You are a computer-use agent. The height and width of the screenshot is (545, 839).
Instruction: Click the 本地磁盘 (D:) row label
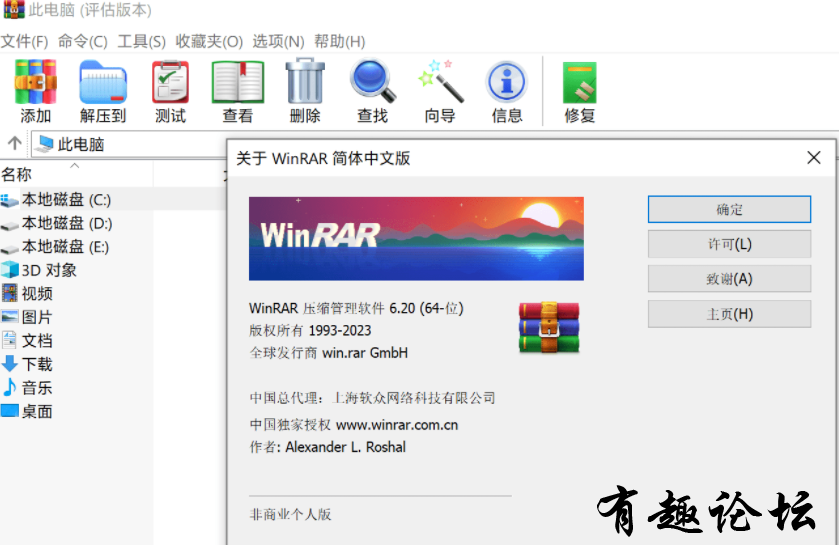67,224
